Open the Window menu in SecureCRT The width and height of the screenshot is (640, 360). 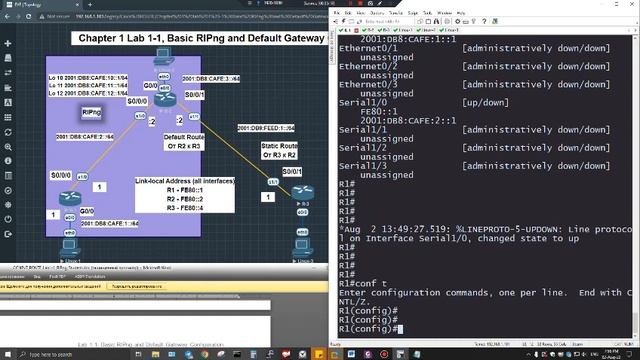(x=444, y=13)
